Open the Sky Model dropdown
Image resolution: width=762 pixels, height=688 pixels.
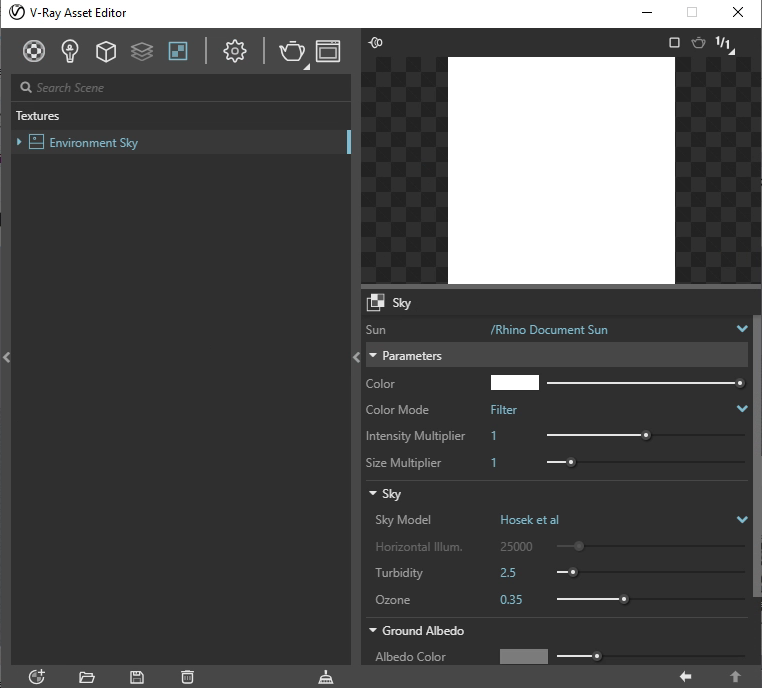(742, 519)
